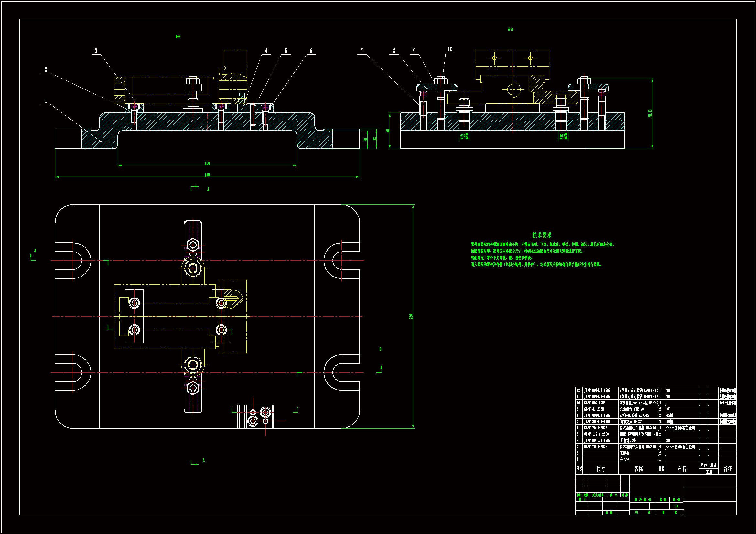Viewport: 756px width, 534px height.
Task: Select the 夹具体 name cell in row 1
Action: [x=624, y=459]
